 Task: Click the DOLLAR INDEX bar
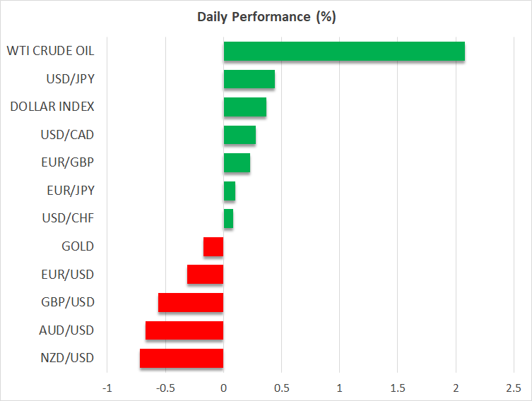click(x=244, y=107)
